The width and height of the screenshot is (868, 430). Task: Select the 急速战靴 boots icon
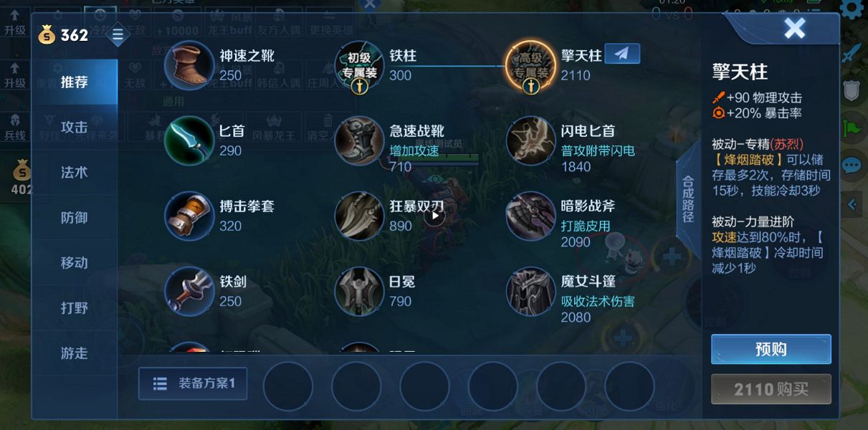coord(360,140)
